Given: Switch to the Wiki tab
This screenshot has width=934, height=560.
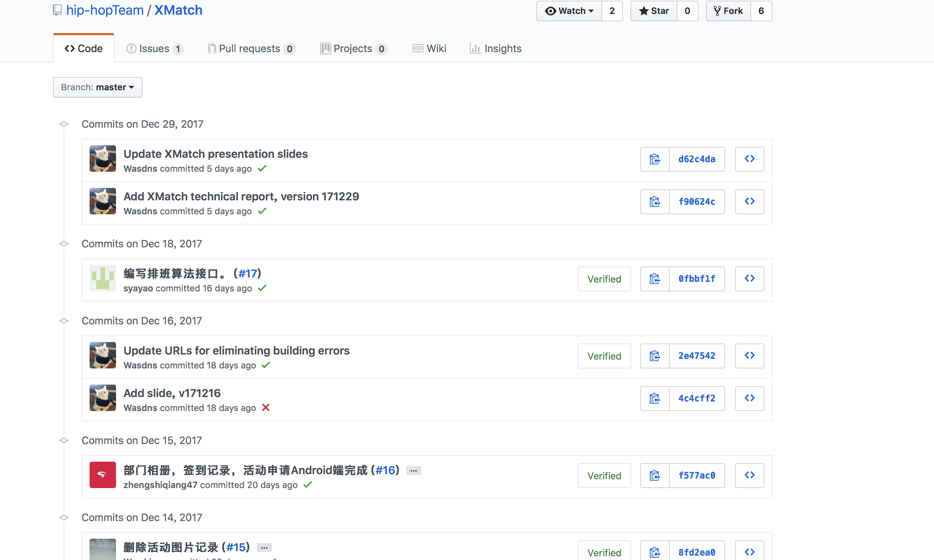Looking at the screenshot, I should [429, 49].
